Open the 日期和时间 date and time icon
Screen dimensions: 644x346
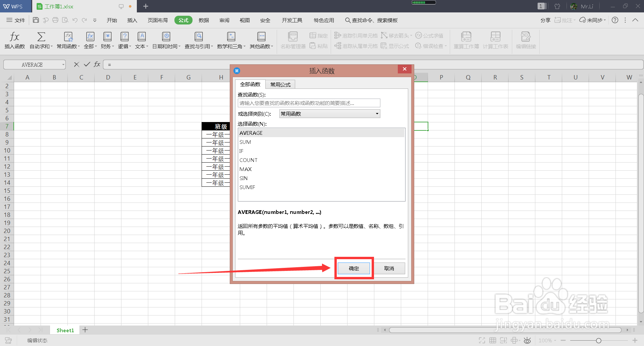(166, 36)
